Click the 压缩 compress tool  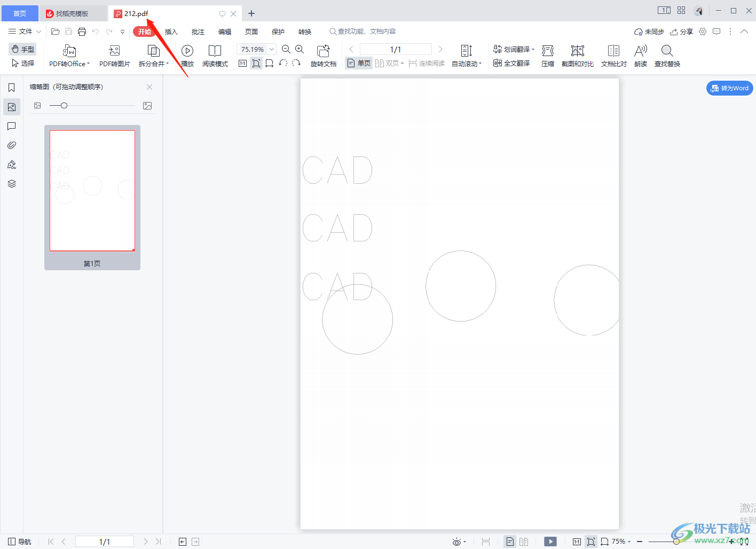click(548, 56)
